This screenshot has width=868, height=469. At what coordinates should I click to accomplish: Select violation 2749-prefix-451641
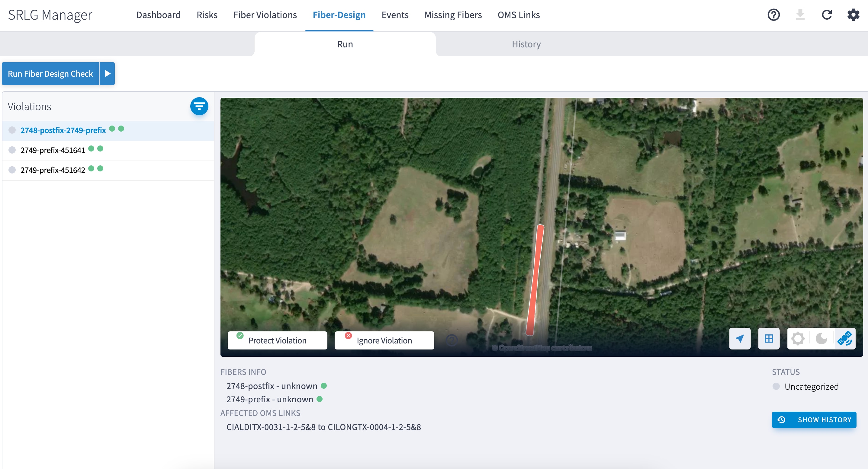coord(108,151)
